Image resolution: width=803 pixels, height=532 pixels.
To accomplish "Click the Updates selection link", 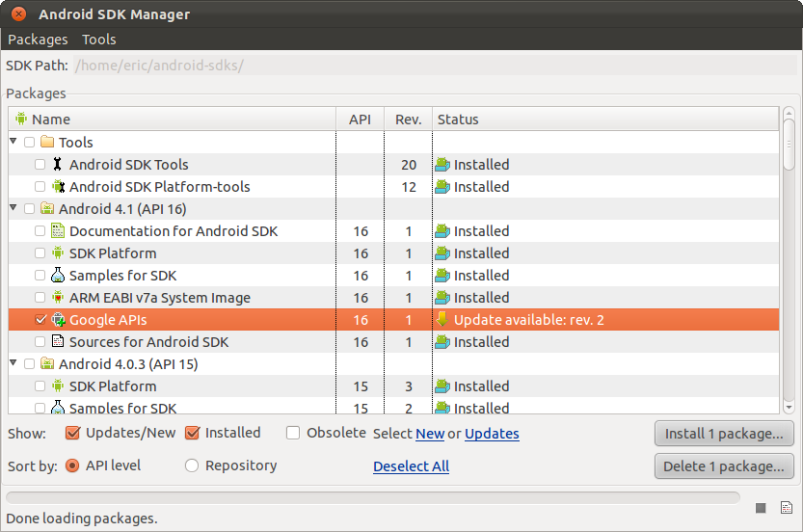I will [492, 434].
